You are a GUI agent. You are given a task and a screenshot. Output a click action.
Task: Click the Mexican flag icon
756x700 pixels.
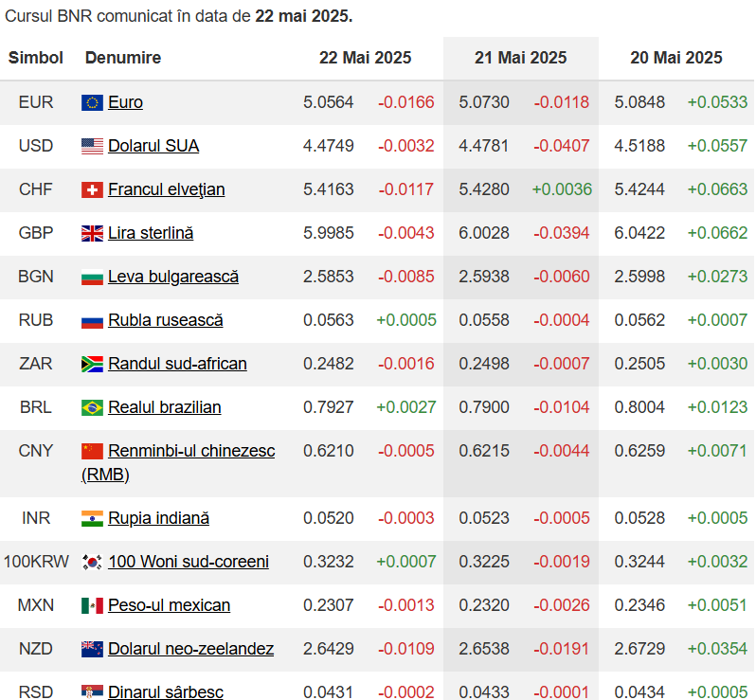click(x=92, y=605)
